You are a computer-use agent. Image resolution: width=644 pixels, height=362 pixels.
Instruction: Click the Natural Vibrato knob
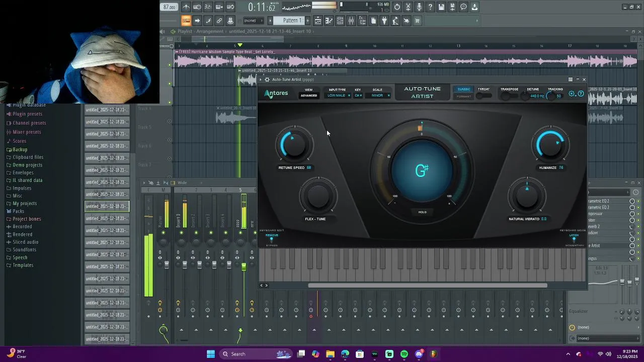527,197
